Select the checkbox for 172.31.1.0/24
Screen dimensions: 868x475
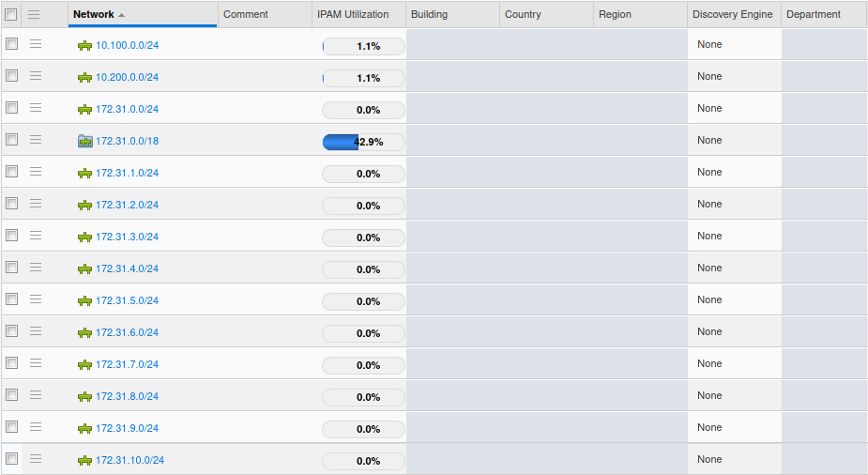click(12, 172)
